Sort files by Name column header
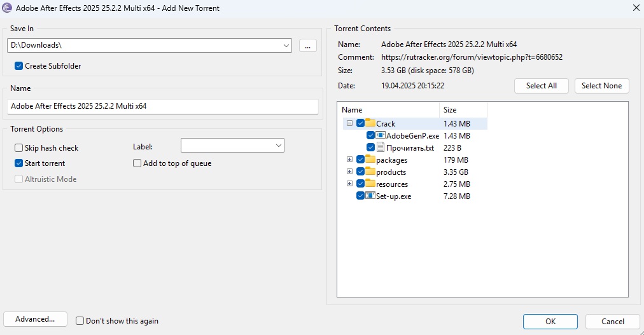The height and width of the screenshot is (335, 644). coord(388,110)
